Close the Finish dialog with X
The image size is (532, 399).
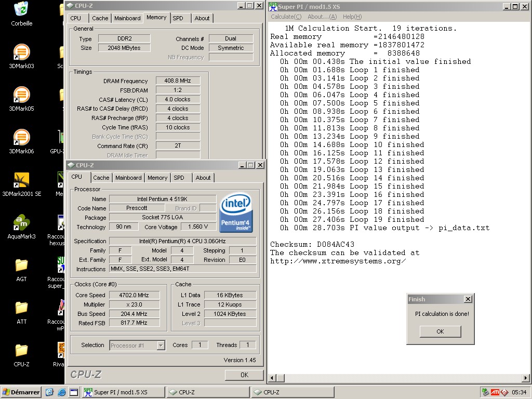point(468,299)
